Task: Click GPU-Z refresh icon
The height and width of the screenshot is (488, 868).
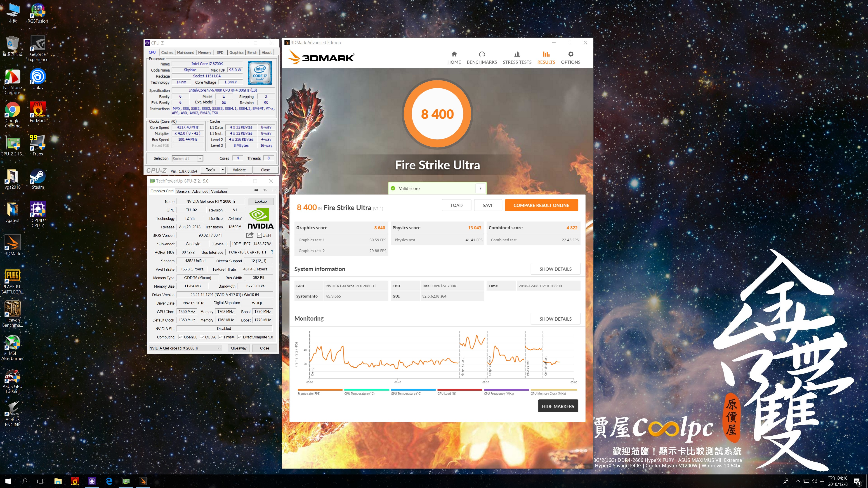Action: point(265,190)
